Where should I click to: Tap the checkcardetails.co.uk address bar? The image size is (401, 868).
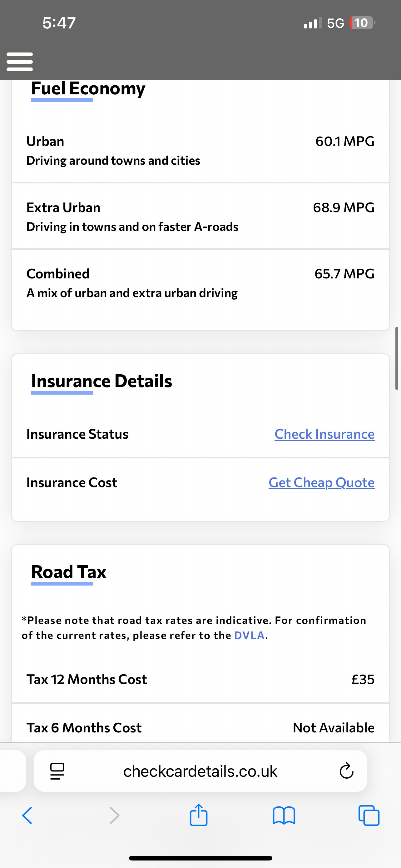pyautogui.click(x=200, y=771)
